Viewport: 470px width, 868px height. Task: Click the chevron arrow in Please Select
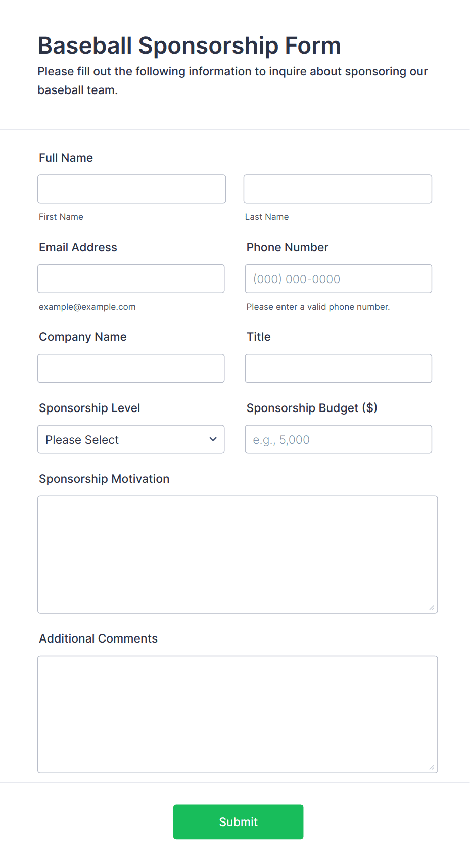pos(213,439)
